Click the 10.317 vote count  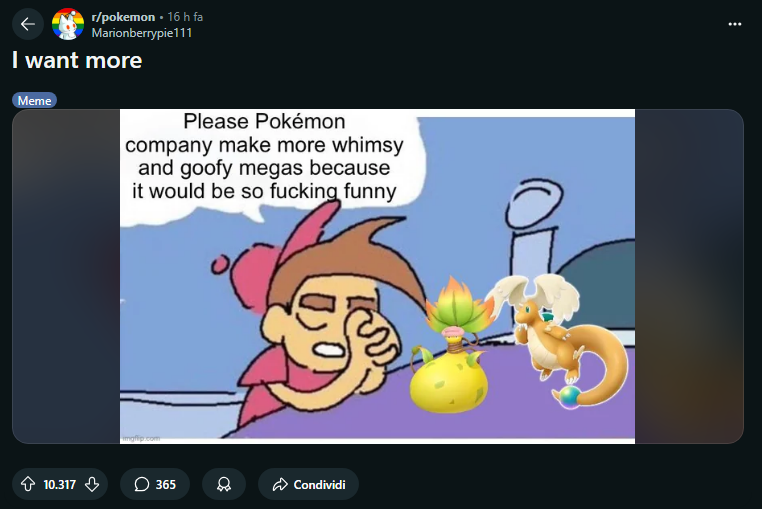(60, 485)
